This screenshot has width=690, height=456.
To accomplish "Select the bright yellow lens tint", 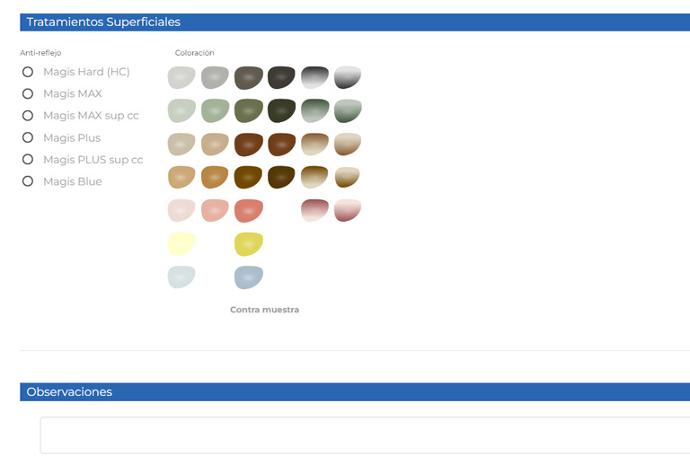I will point(248,243).
